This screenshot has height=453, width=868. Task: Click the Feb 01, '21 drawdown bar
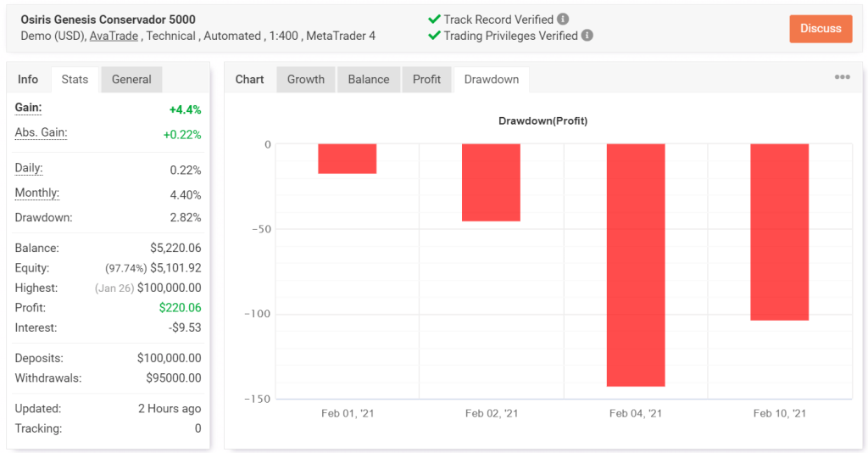(x=348, y=159)
